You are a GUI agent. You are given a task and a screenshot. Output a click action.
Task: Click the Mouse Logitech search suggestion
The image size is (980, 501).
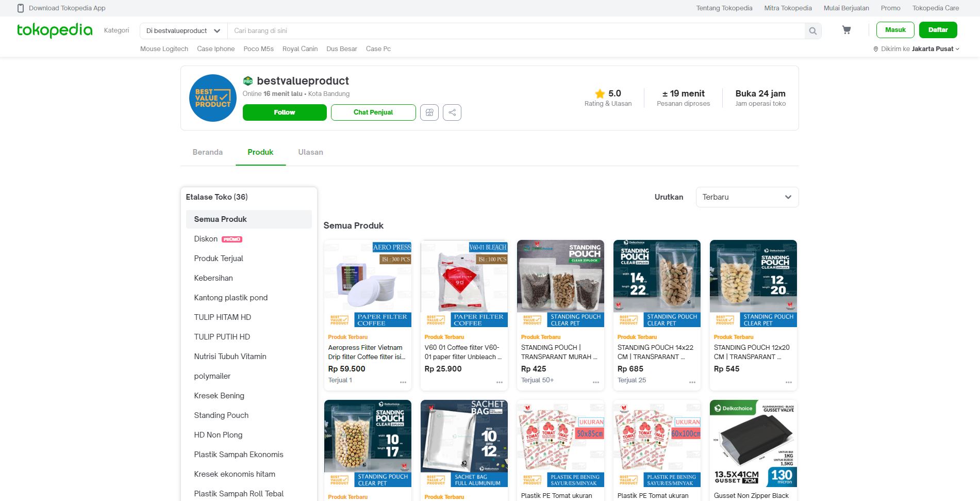coord(164,49)
